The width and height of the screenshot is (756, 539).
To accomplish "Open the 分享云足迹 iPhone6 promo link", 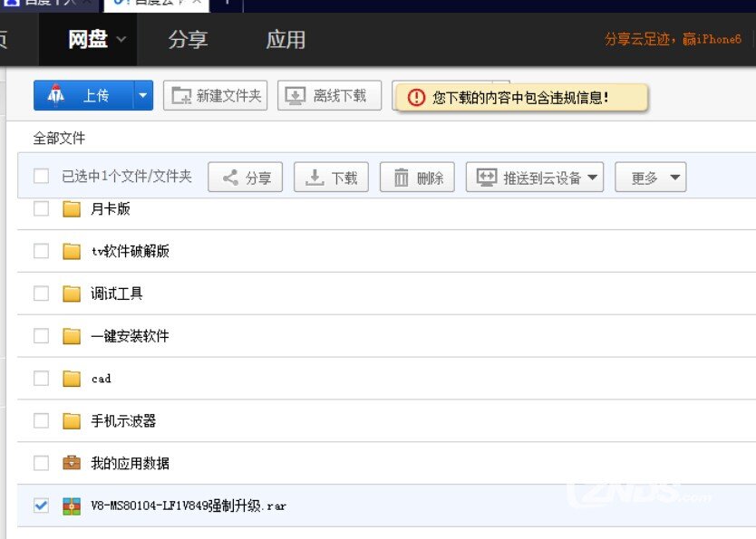I will [x=674, y=39].
